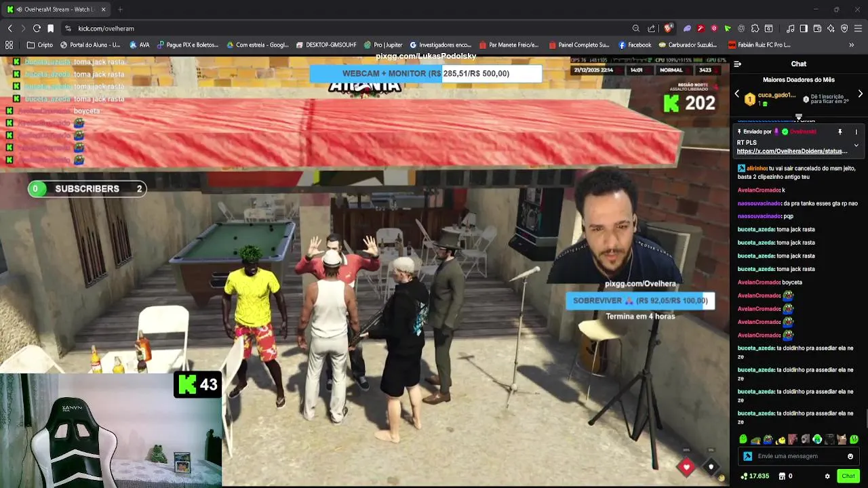Open Brave Wallet icon

817,28
